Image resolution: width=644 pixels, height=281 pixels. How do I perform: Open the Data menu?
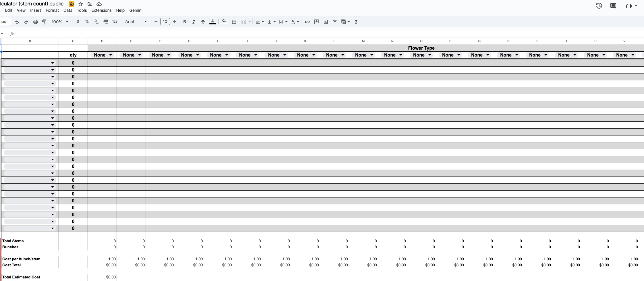click(x=68, y=10)
